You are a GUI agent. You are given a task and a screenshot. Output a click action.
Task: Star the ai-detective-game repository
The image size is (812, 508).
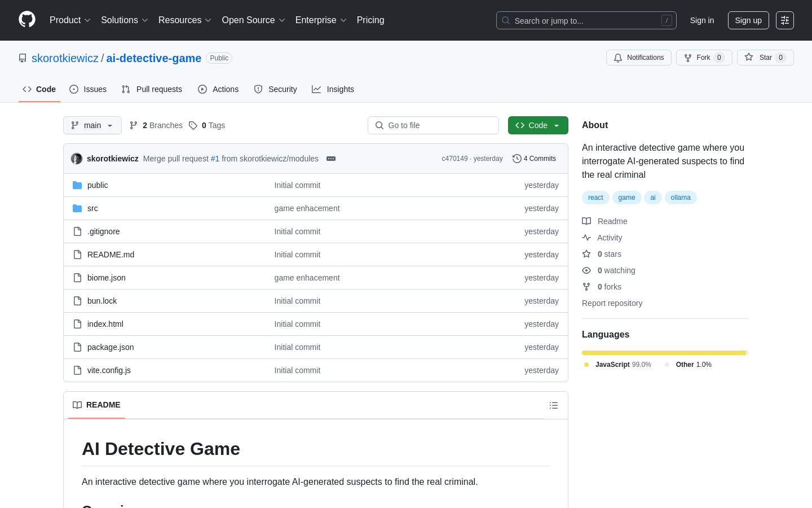(x=765, y=58)
